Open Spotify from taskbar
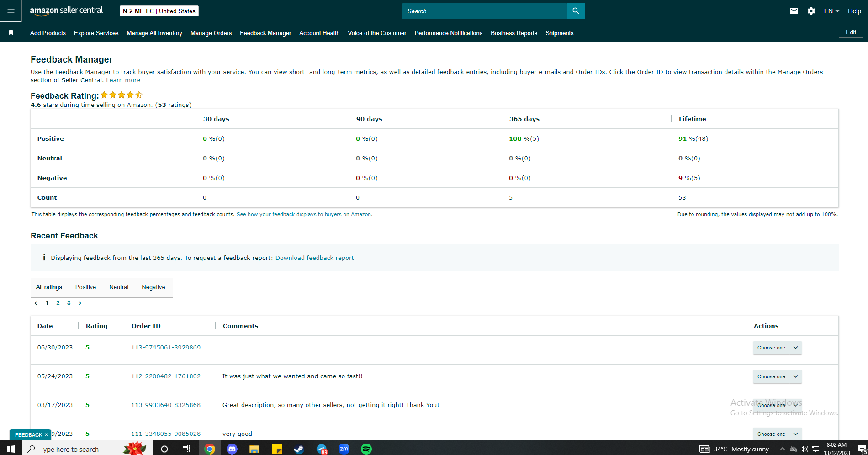868x455 pixels. pos(366,449)
